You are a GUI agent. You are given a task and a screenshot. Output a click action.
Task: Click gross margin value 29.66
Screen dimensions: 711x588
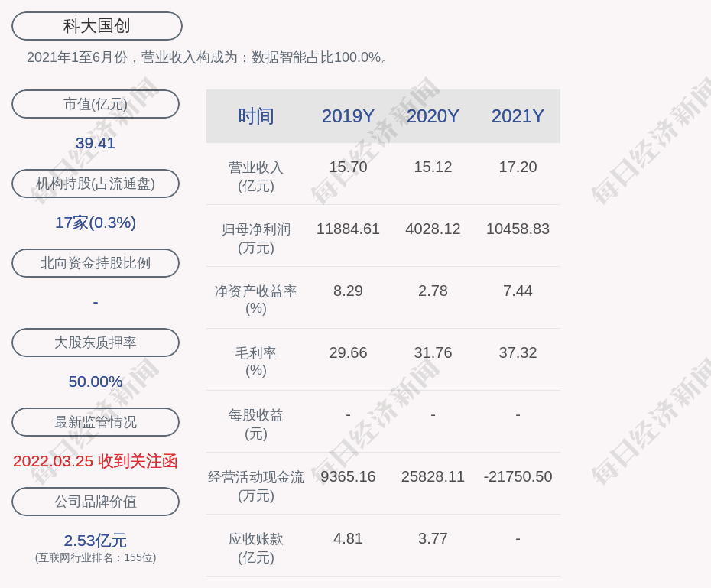348,352
